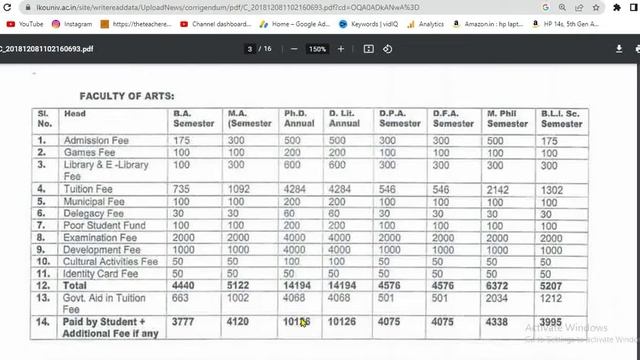Screen dimensions: 640x360
Task: Open the Home - Google Ad bookmark
Action: (295, 24)
